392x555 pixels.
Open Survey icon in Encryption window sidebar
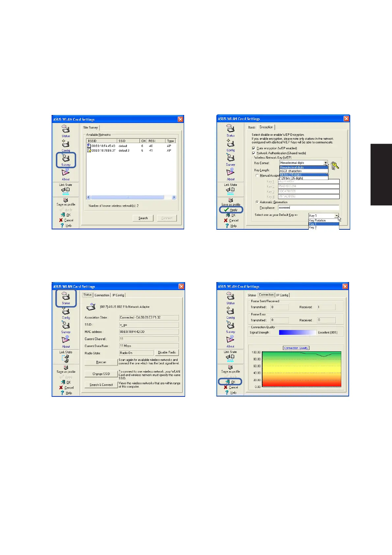coord(230,158)
